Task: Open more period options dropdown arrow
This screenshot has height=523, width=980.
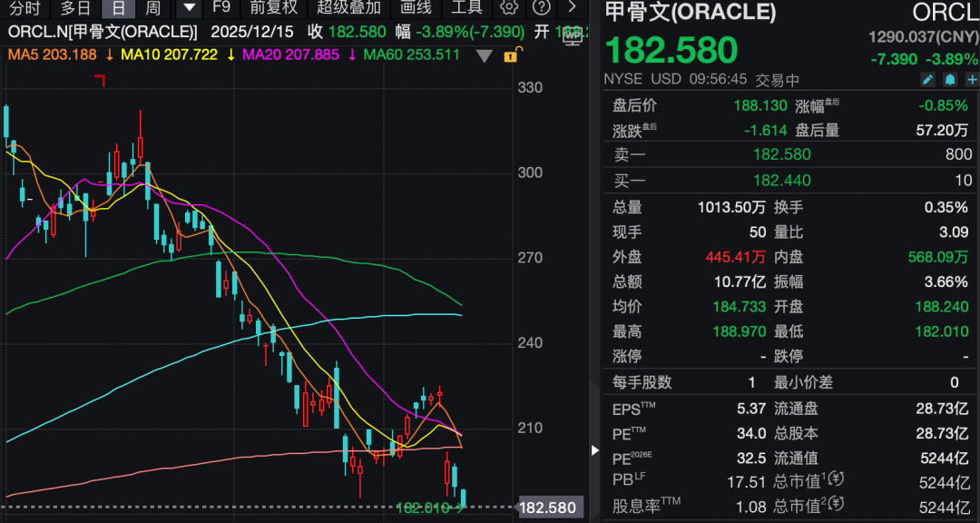Action: click(189, 8)
